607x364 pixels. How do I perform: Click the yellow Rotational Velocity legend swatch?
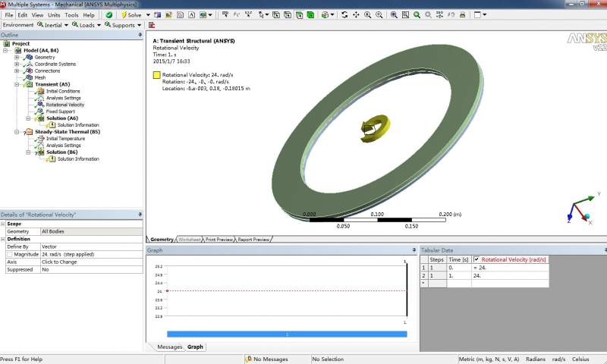(156, 75)
